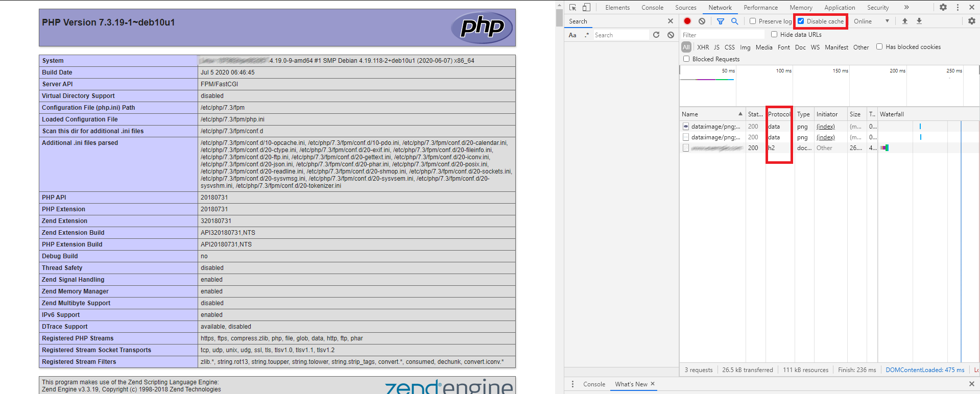
Task: Sort by the Waterfall column header
Action: 928,114
